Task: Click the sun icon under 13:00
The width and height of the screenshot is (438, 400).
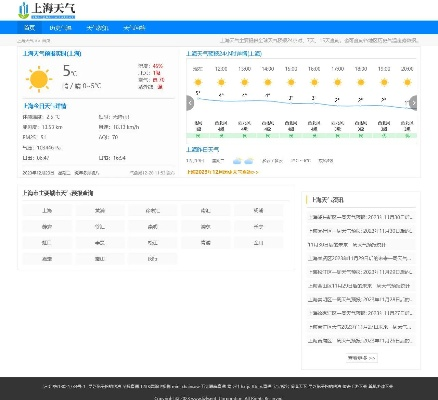Action: pos(244,82)
